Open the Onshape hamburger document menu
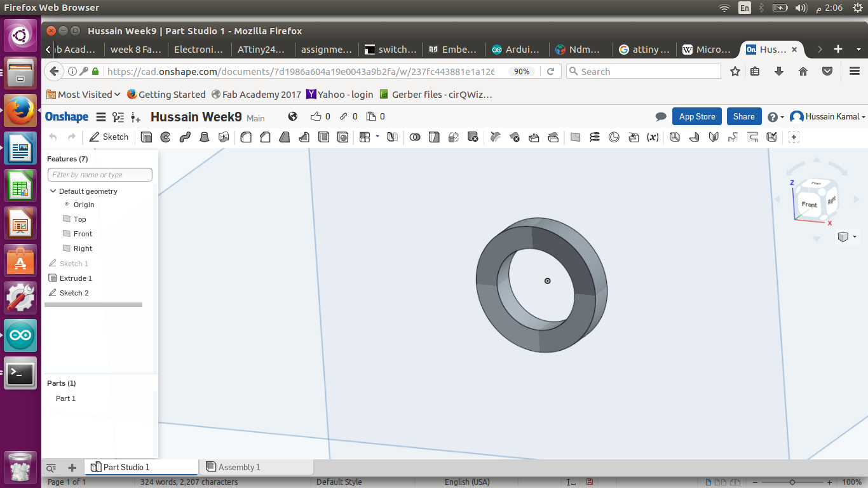Screen dimensions: 868x488 click(101, 116)
